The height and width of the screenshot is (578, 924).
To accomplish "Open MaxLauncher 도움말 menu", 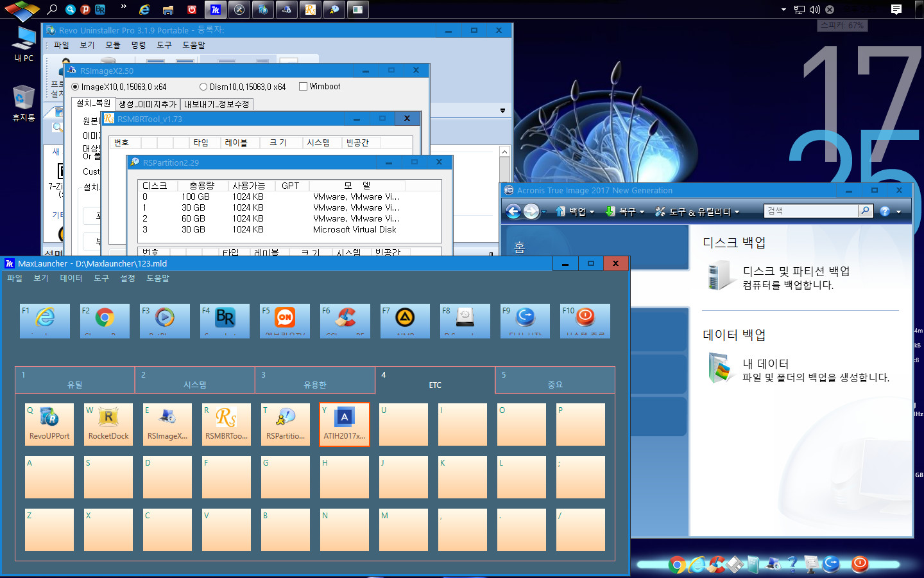I will pos(158,278).
